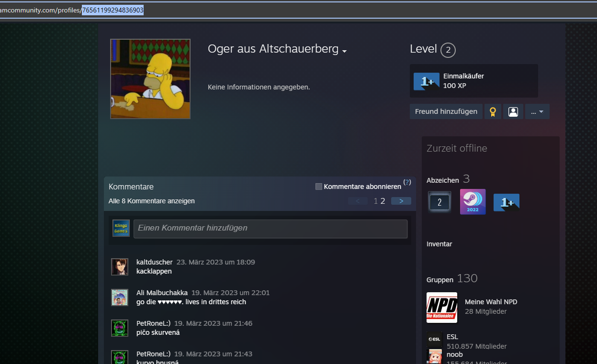The width and height of the screenshot is (597, 364).
Task: Open the Inventar section link
Action: tap(439, 244)
